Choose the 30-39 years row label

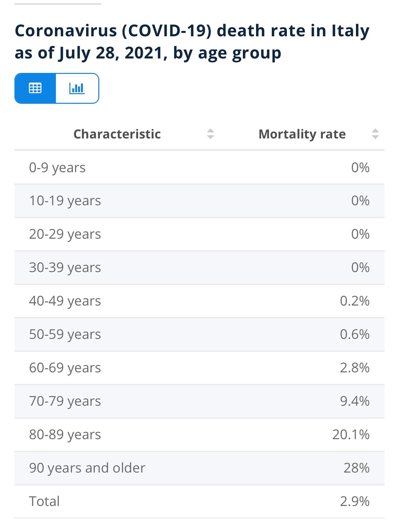coord(65,268)
